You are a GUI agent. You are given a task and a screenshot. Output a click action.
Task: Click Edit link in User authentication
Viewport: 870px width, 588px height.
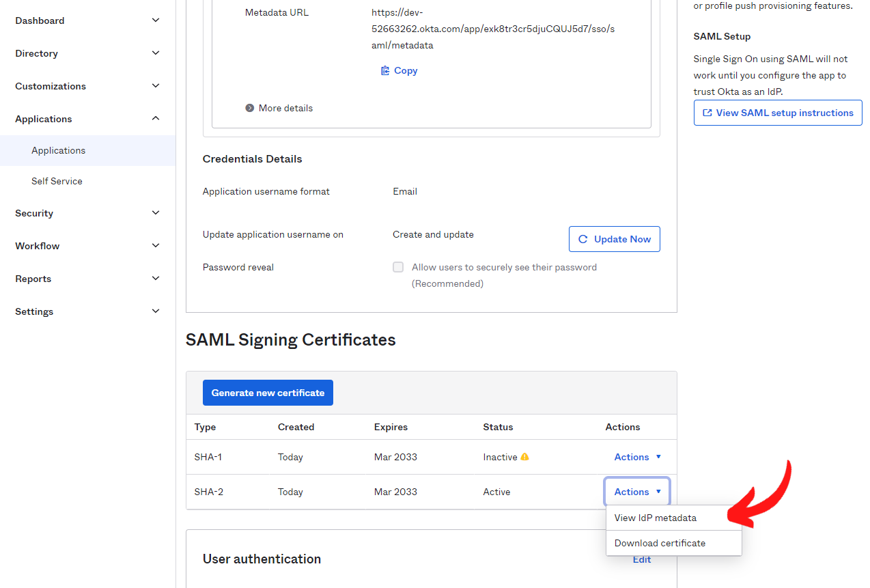click(641, 560)
